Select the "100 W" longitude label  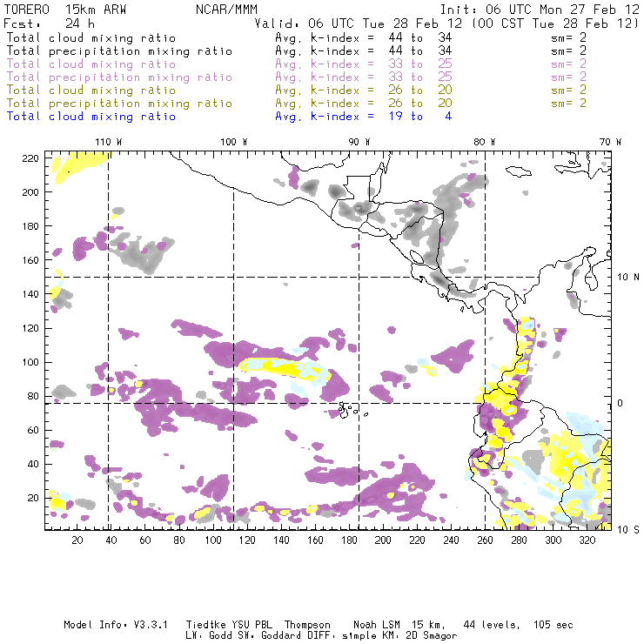point(234,142)
